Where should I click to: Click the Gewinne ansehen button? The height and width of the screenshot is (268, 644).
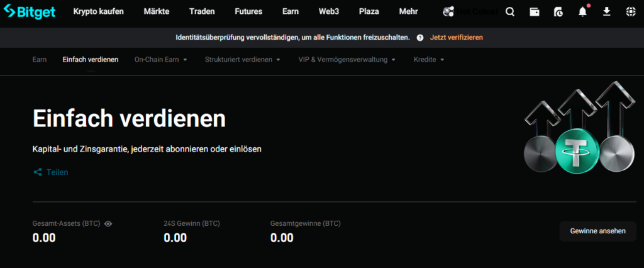tap(597, 231)
